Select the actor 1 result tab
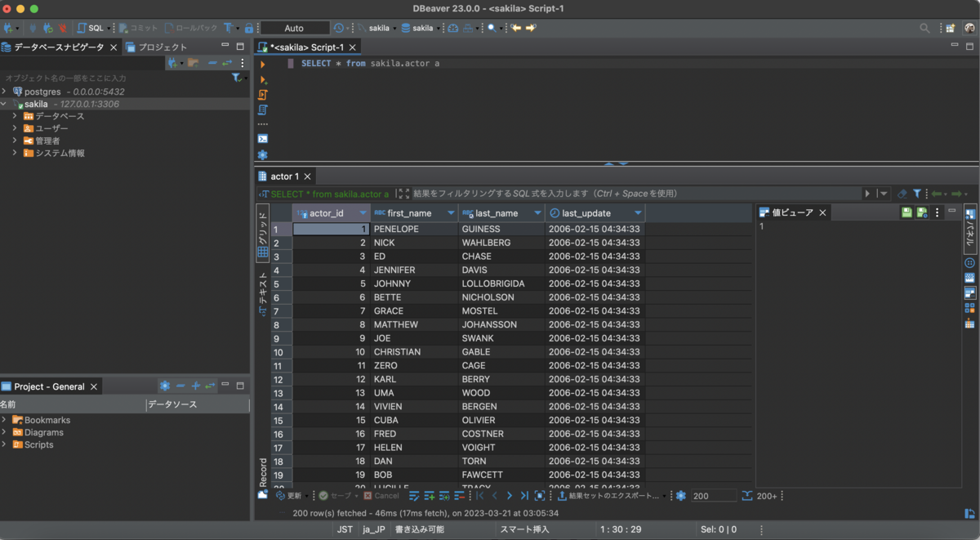 (x=284, y=176)
